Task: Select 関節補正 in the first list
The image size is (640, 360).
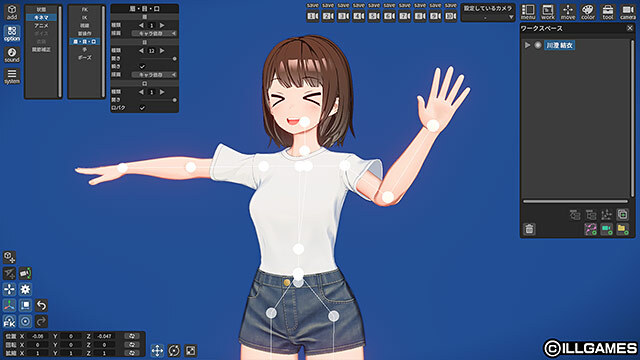Action: tap(41, 49)
